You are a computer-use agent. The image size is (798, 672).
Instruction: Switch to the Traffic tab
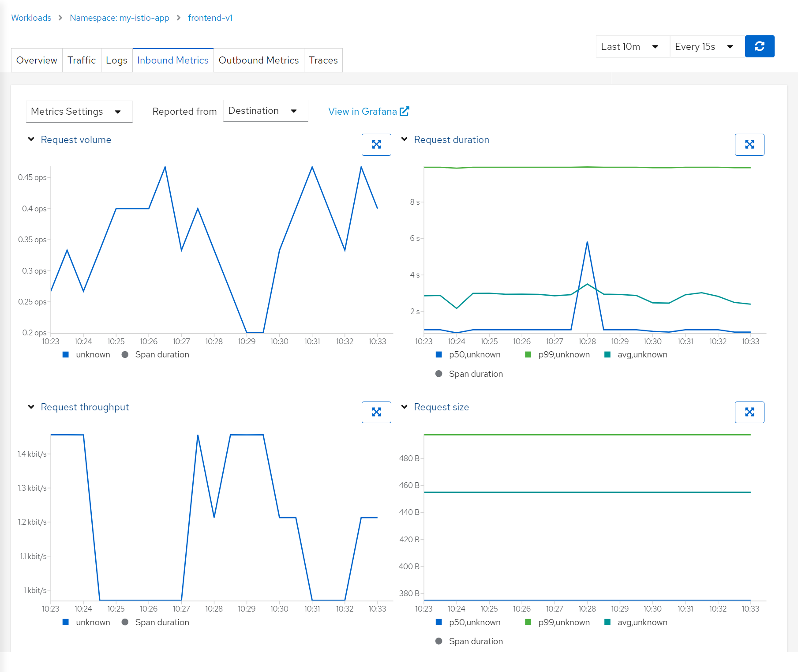coord(82,60)
